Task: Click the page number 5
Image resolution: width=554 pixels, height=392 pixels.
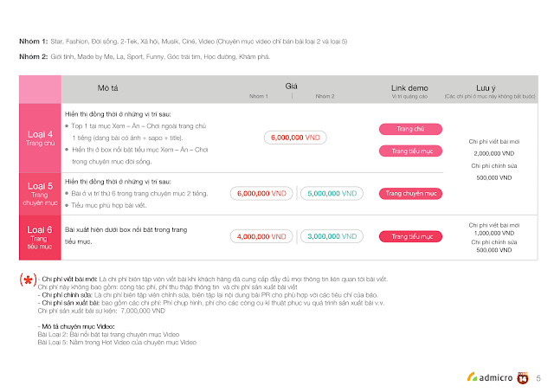Action: coord(538,378)
